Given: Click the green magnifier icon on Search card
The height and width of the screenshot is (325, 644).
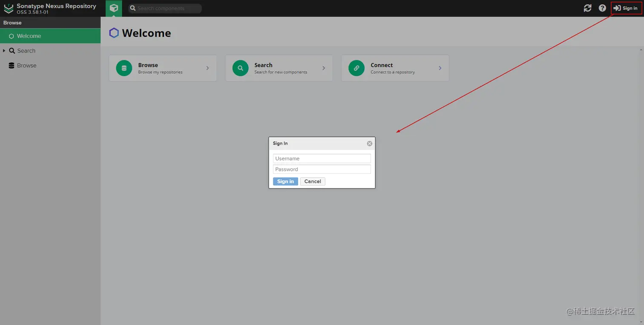Looking at the screenshot, I should tap(240, 68).
